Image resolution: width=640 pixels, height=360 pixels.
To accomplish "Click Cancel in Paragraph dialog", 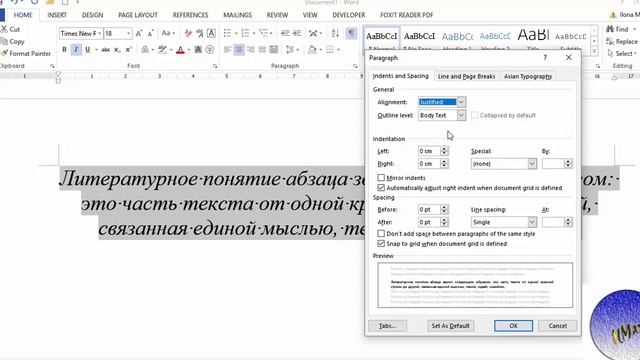I will (558, 326).
